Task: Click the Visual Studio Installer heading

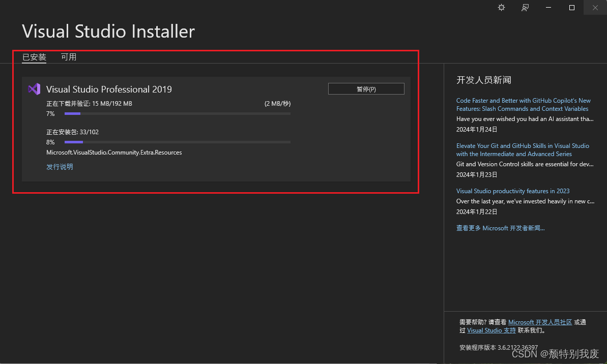Action: tap(108, 32)
